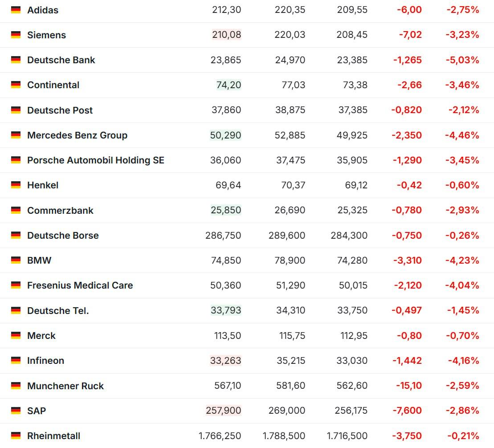Click the Rheinmetall stock name
The image size is (494, 448).
(x=53, y=436)
